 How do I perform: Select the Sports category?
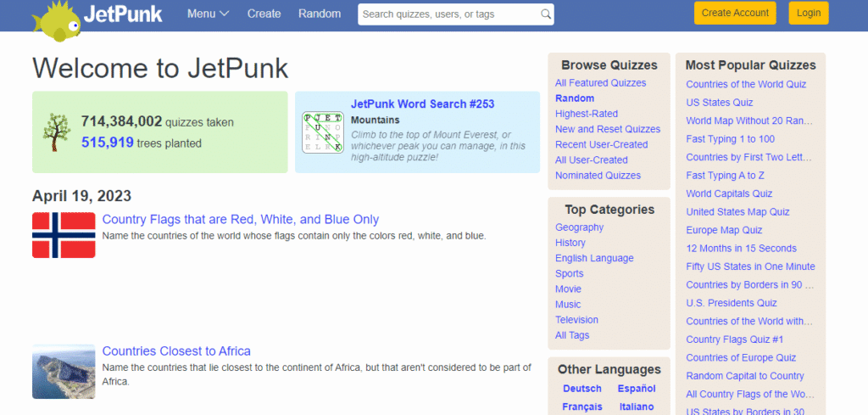point(569,274)
